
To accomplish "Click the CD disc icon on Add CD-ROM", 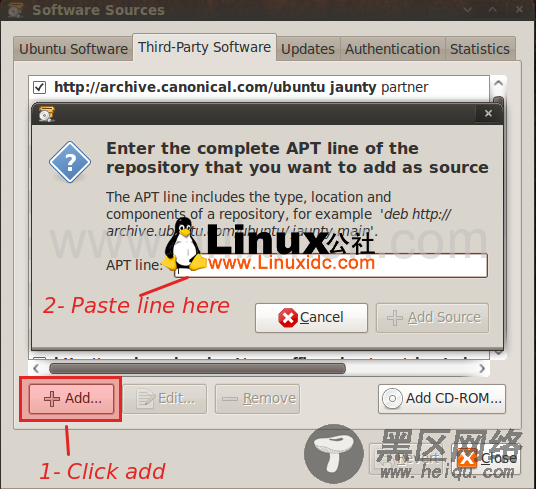I will coord(392,398).
